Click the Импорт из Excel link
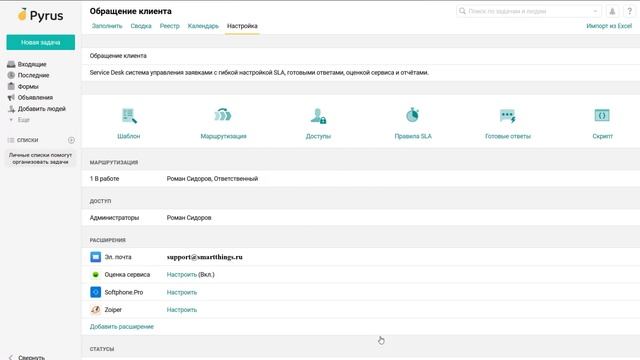 point(609,26)
